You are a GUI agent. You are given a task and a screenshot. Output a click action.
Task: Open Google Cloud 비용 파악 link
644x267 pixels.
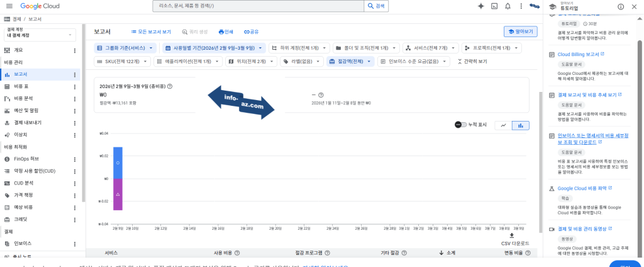pos(585,188)
